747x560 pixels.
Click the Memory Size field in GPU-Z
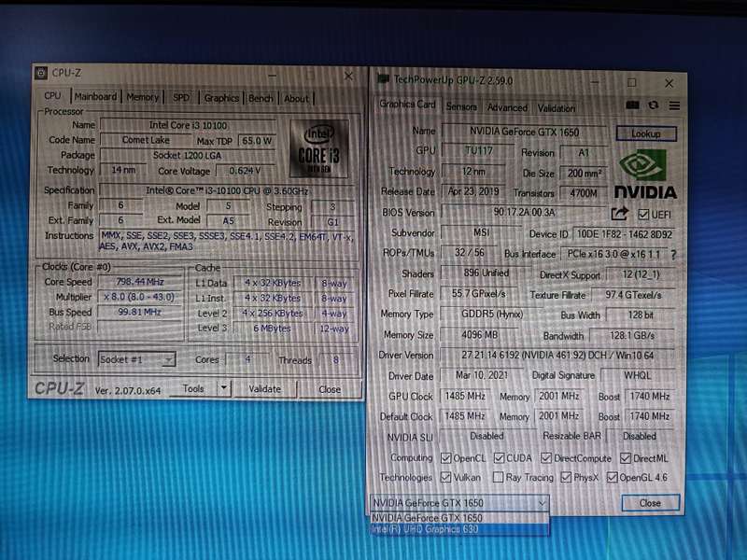480,335
